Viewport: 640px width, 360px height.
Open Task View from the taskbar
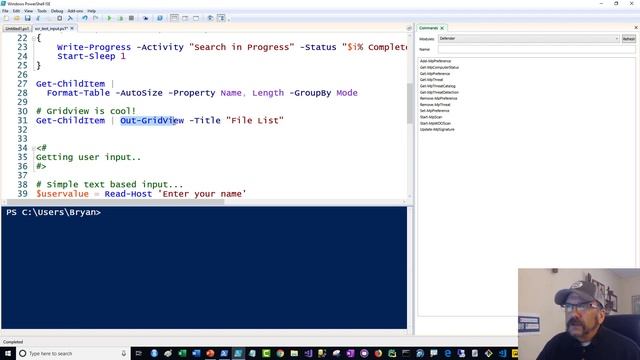coord(139,353)
